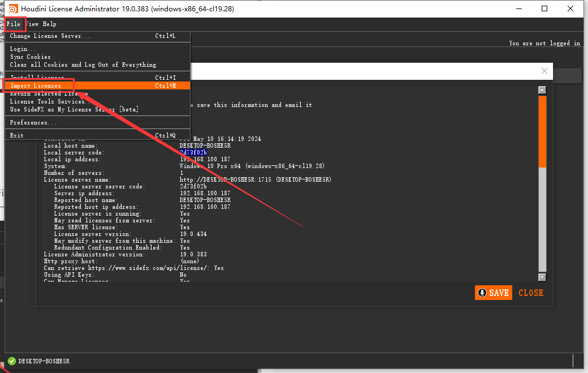Image resolution: width=588 pixels, height=373 pixels.
Task: Click the Houdini logo in title bar
Action: tap(11, 8)
